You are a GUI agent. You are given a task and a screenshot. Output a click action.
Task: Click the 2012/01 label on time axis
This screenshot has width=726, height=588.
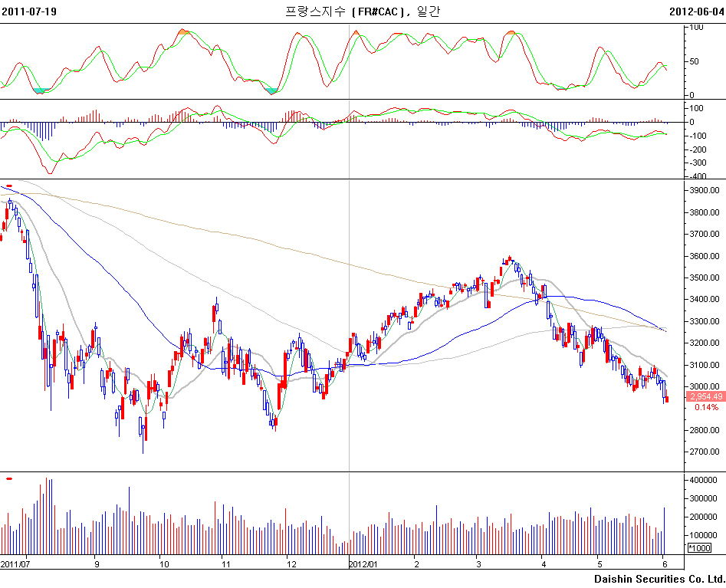pos(363,563)
